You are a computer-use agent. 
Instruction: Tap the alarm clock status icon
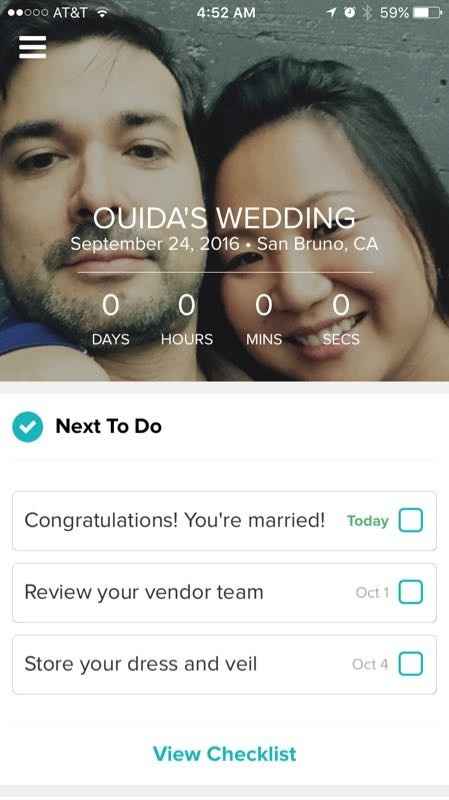350,12
